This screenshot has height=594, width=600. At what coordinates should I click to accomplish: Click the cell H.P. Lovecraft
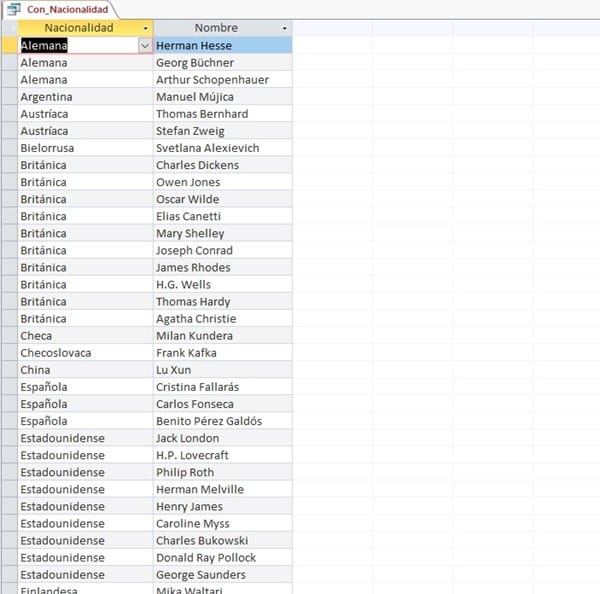click(223, 455)
